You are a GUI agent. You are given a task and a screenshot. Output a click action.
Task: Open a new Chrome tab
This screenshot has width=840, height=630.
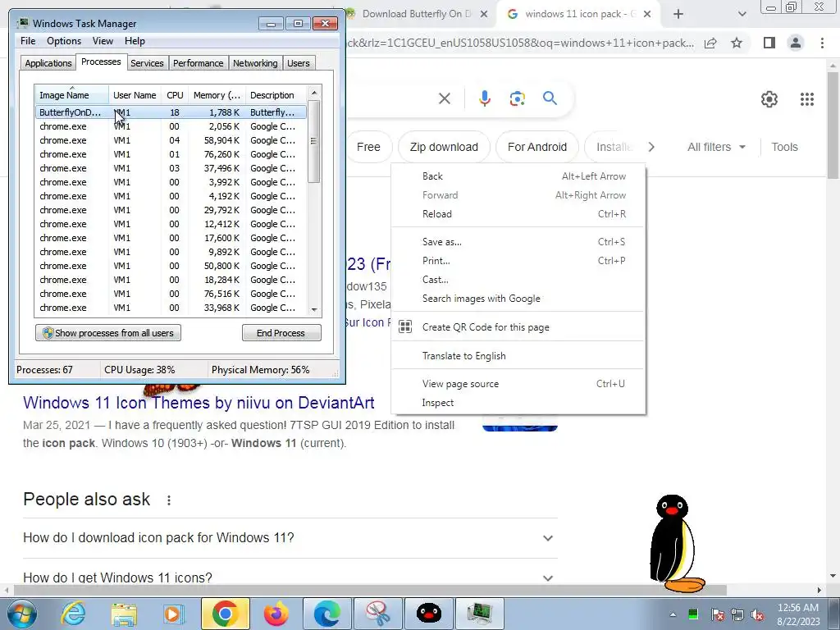[x=678, y=14]
